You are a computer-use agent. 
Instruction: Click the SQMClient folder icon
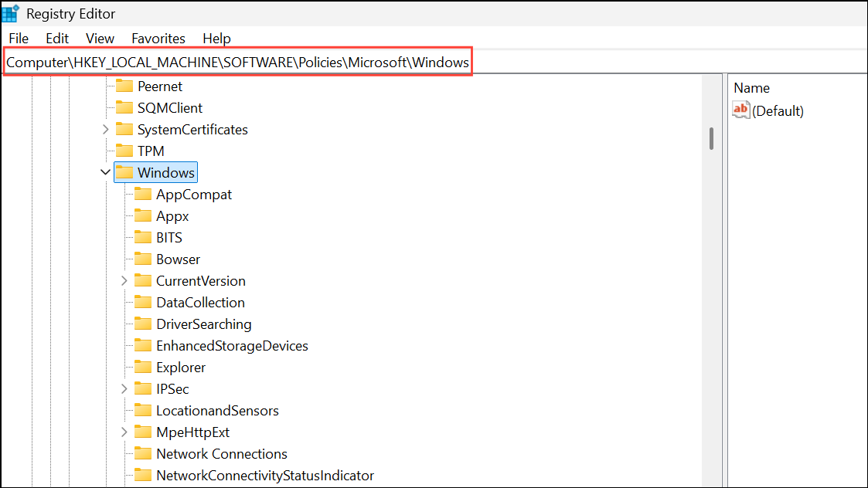pos(124,107)
